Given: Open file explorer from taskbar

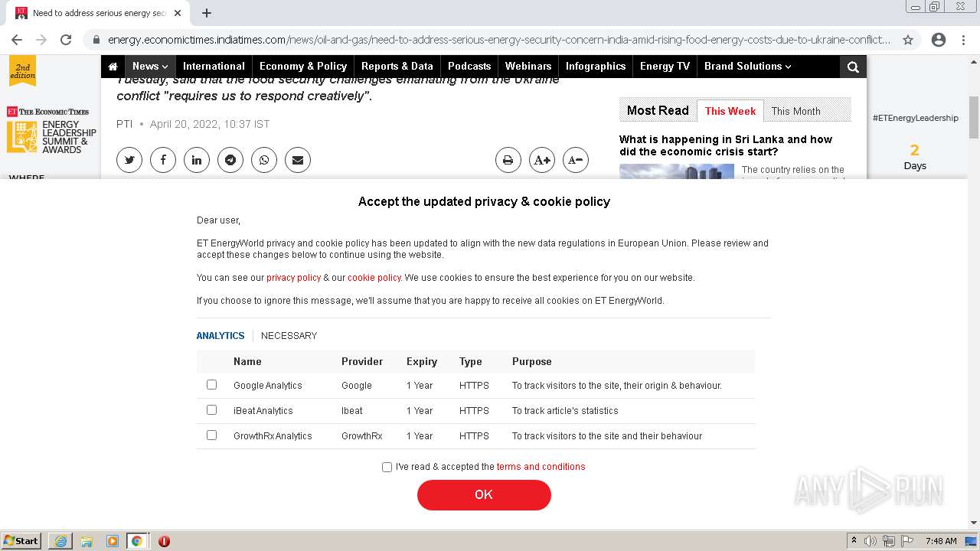Looking at the screenshot, I should [87, 541].
